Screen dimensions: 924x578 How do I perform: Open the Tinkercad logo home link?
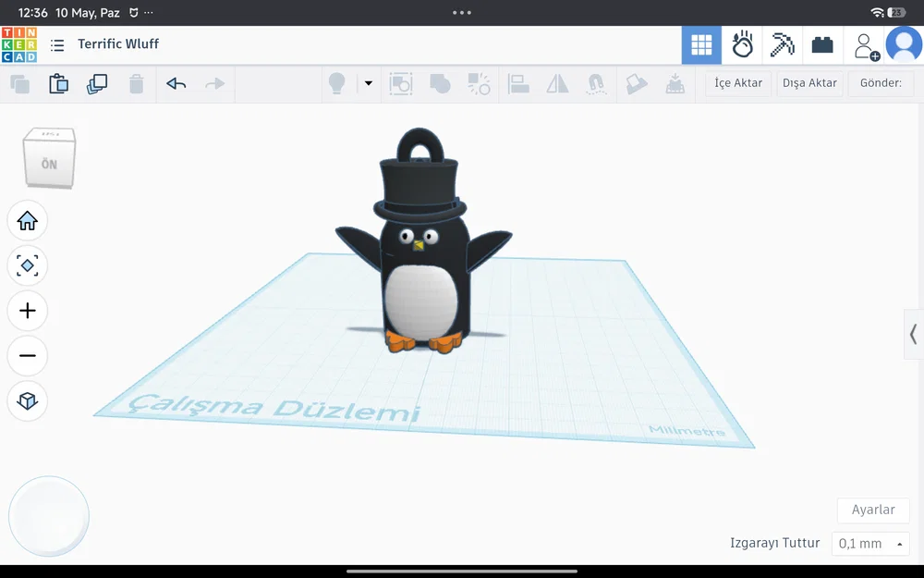pos(19,44)
